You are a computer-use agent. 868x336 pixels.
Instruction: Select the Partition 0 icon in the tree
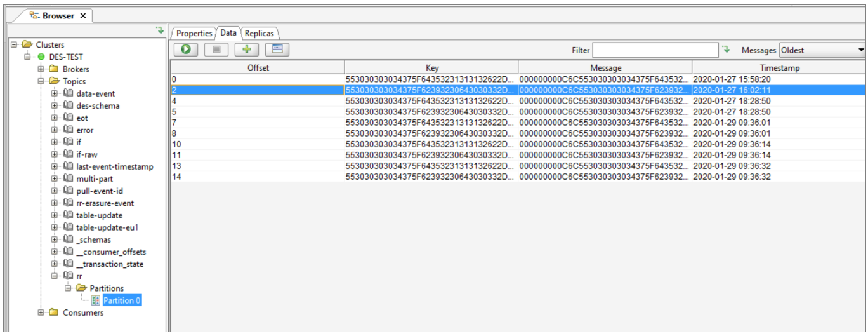[x=96, y=300]
